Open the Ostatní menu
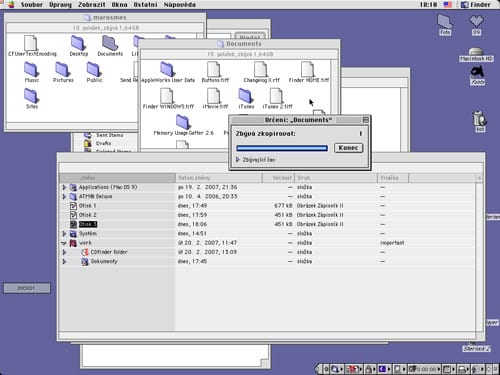The image size is (500, 375). pos(145,5)
